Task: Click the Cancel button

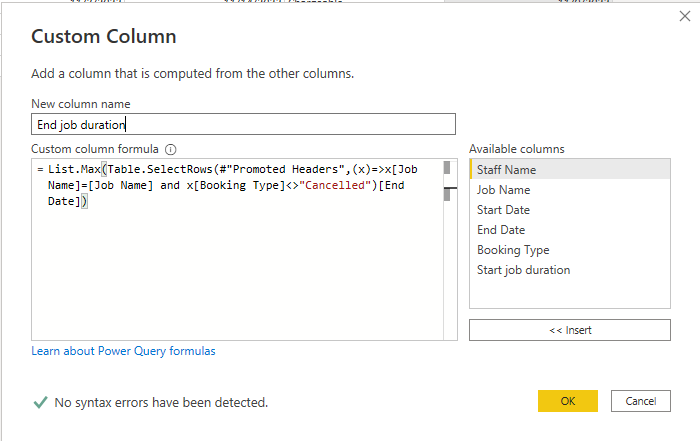Action: click(641, 401)
